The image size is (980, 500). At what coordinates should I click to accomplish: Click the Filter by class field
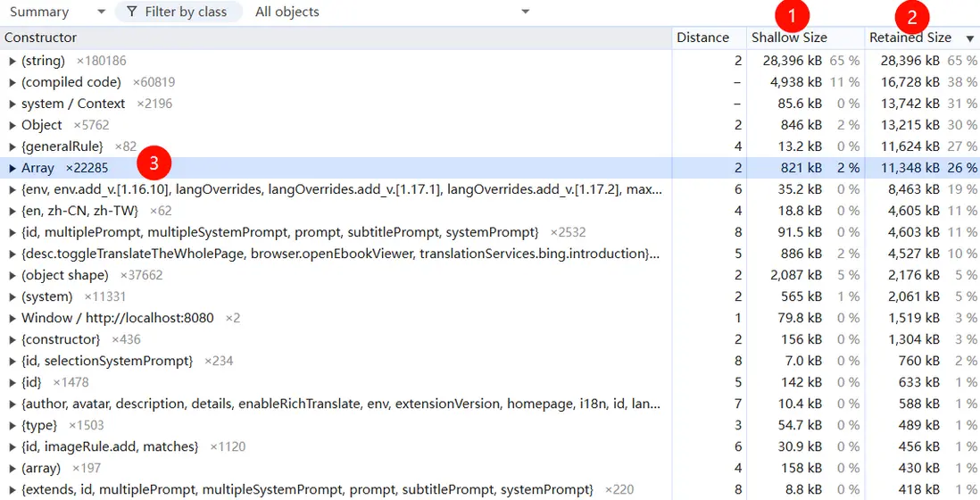[x=179, y=12]
